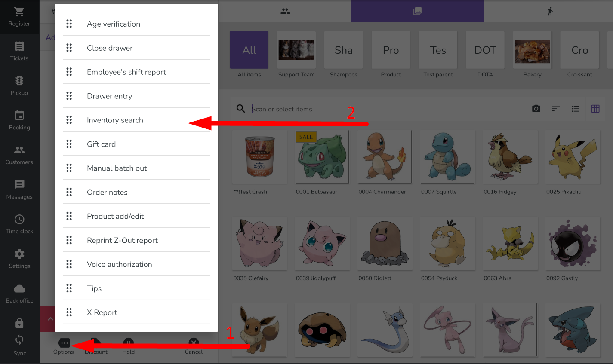Select the All items category
The height and width of the screenshot is (364, 613).
(x=249, y=55)
